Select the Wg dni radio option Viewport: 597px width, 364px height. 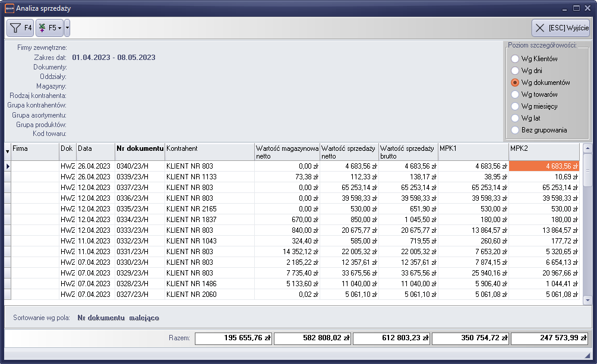[515, 71]
